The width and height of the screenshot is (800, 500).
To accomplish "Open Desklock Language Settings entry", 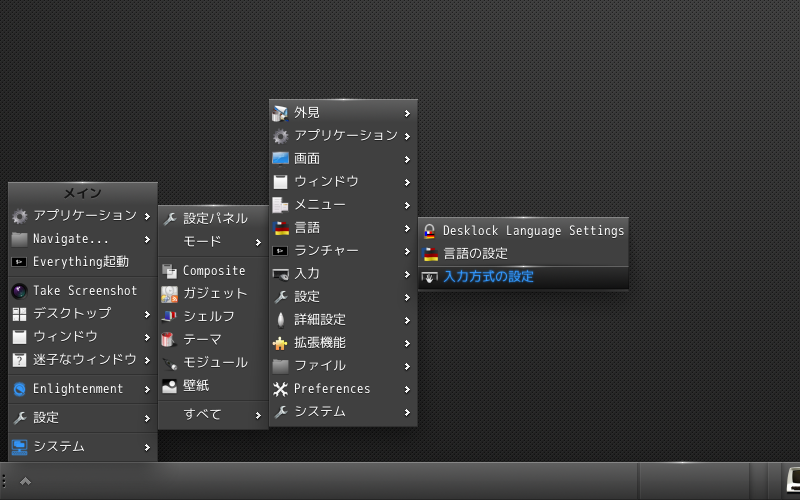I will pyautogui.click(x=523, y=231).
